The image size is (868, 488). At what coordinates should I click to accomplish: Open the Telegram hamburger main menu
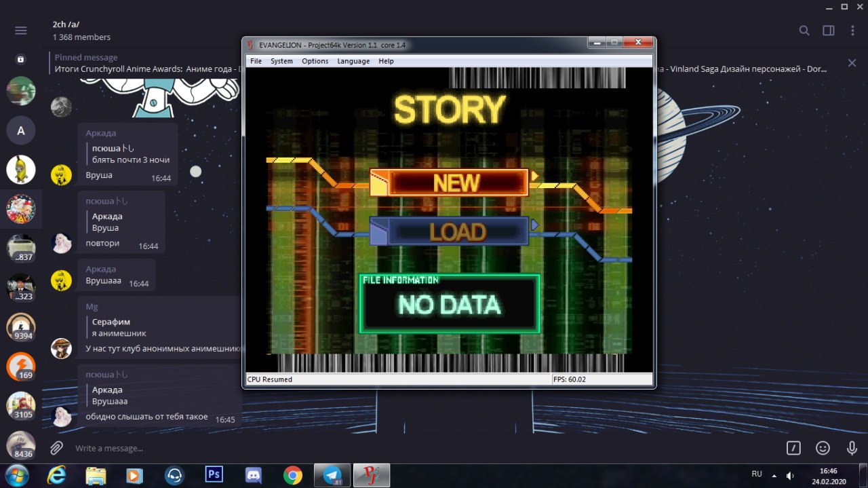point(21,31)
